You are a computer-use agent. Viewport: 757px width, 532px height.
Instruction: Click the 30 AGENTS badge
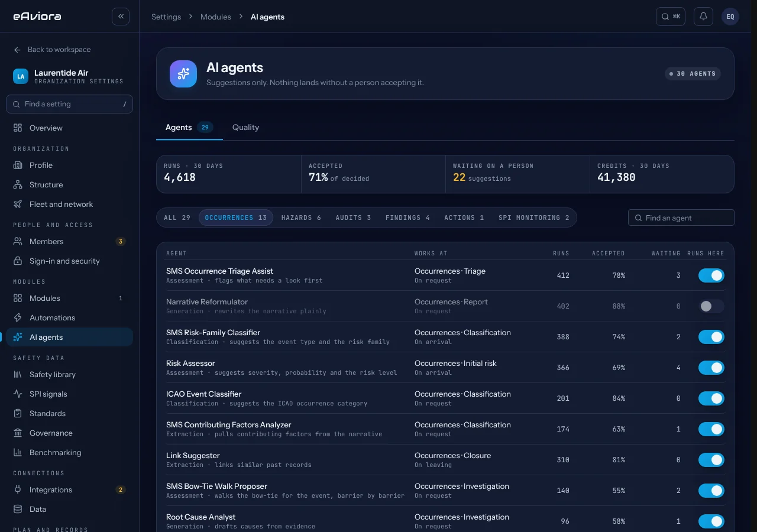tap(693, 74)
